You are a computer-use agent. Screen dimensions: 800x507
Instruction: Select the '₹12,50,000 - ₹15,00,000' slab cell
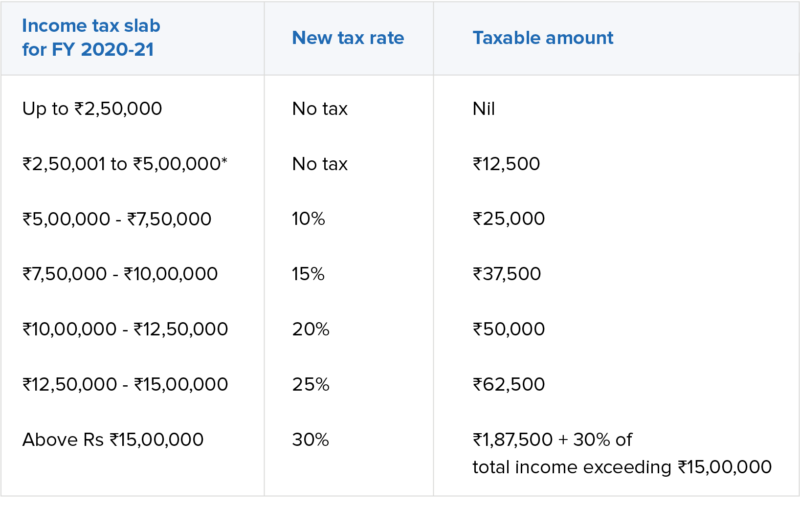click(125, 384)
